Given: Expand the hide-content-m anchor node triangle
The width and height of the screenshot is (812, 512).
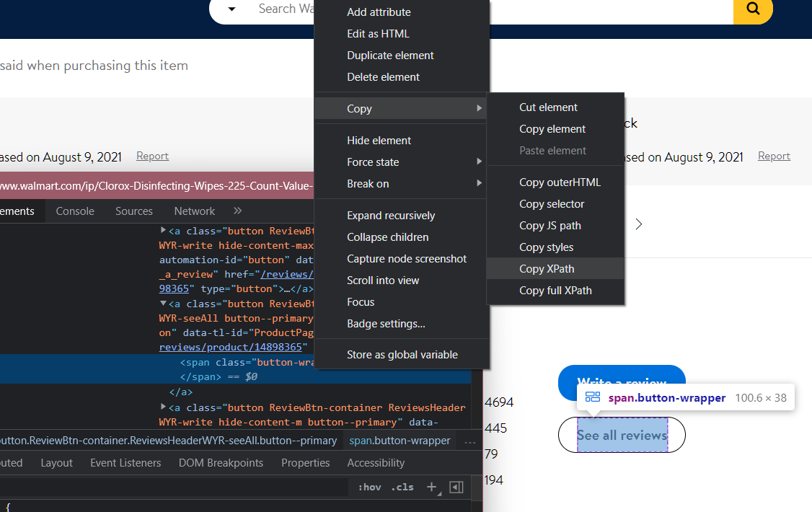Looking at the screenshot, I should (163, 407).
